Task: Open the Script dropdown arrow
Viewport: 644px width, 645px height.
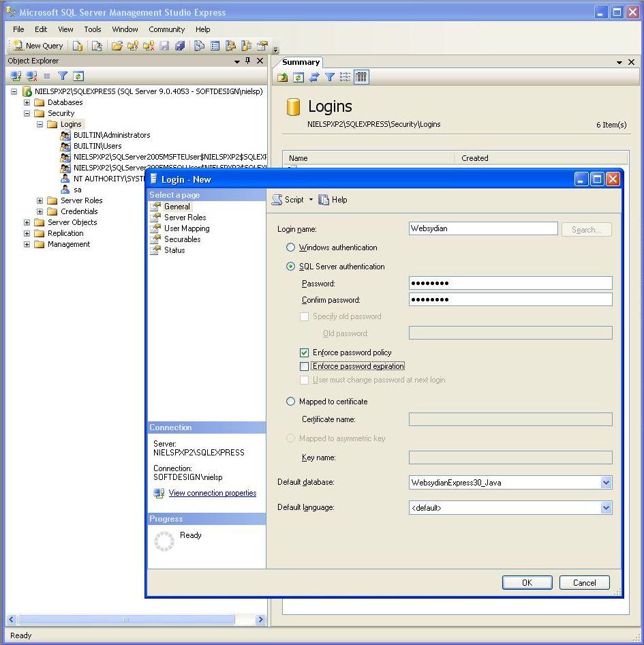Action: pos(311,200)
